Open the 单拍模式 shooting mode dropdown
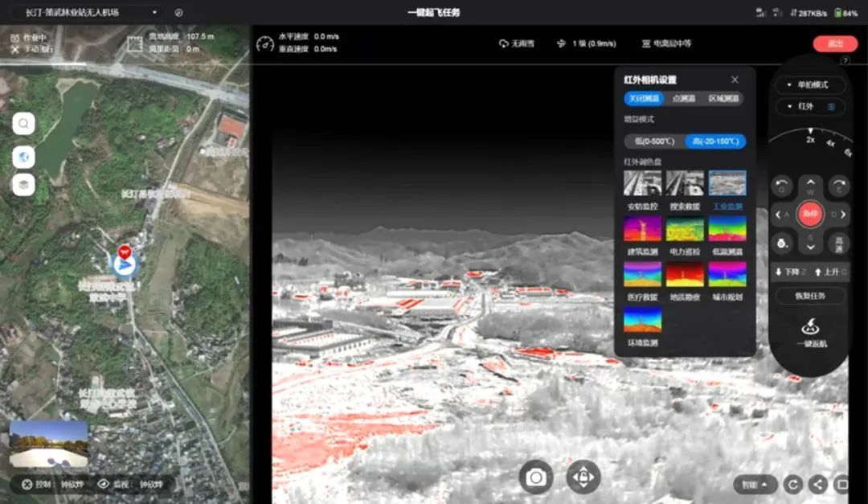The image size is (868, 504). coord(810,84)
